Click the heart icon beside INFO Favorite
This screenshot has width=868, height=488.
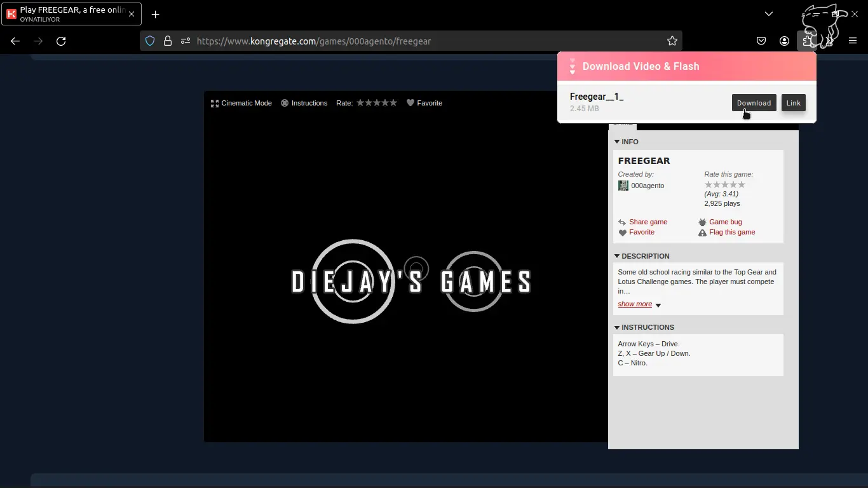[622, 233]
